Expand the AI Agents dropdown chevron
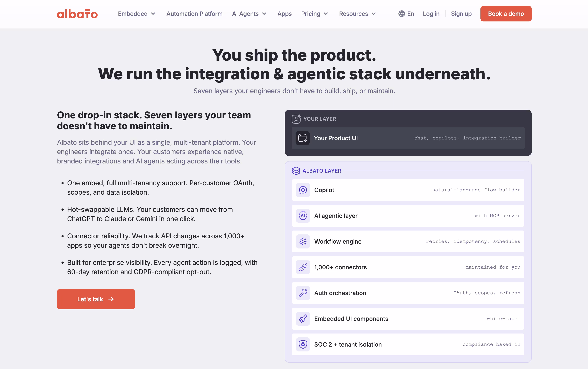The image size is (588, 369). (x=264, y=14)
